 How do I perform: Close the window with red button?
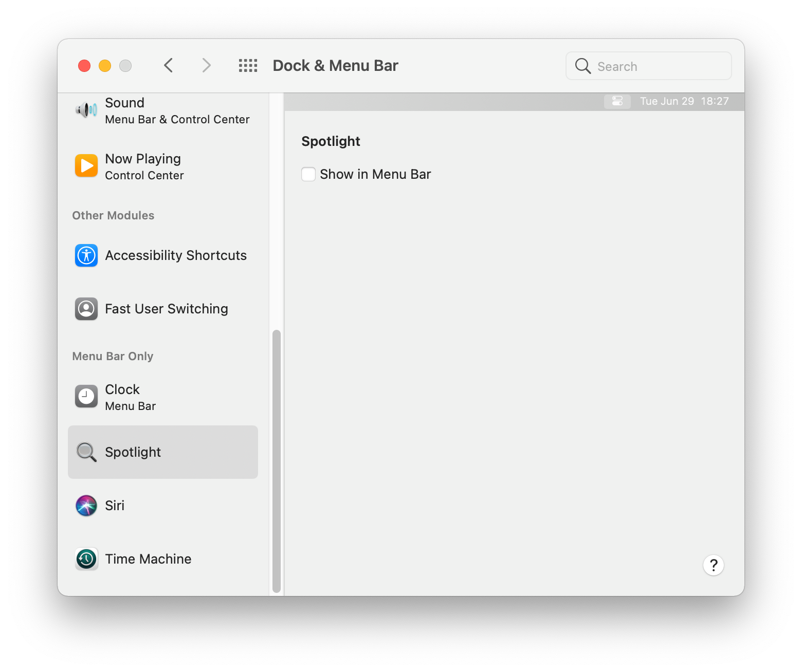[84, 66]
